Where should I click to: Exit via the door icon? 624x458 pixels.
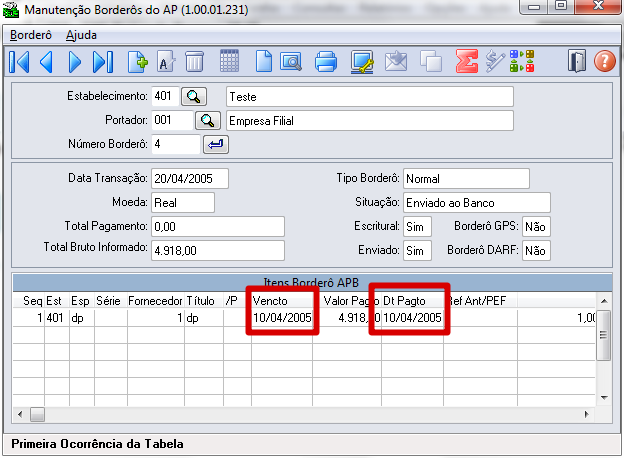click(x=577, y=61)
